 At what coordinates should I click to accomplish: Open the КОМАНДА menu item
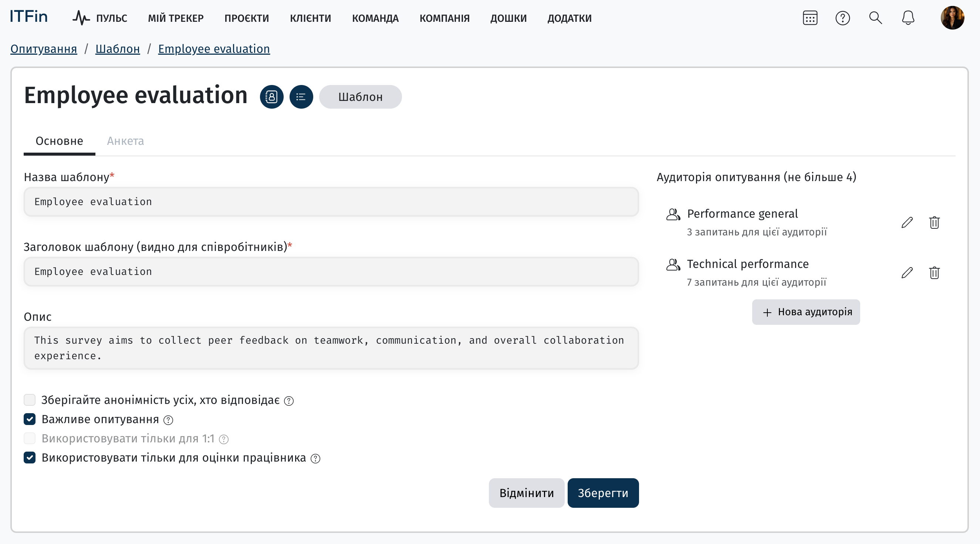(375, 18)
